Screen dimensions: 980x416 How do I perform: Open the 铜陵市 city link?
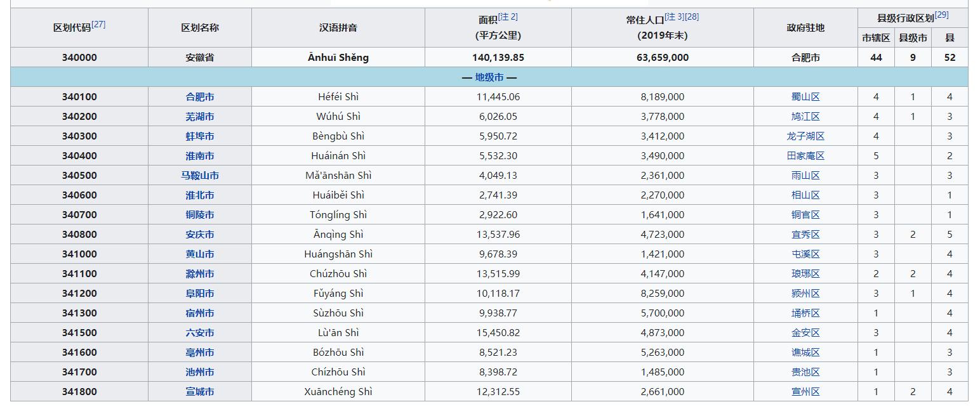pos(199,214)
